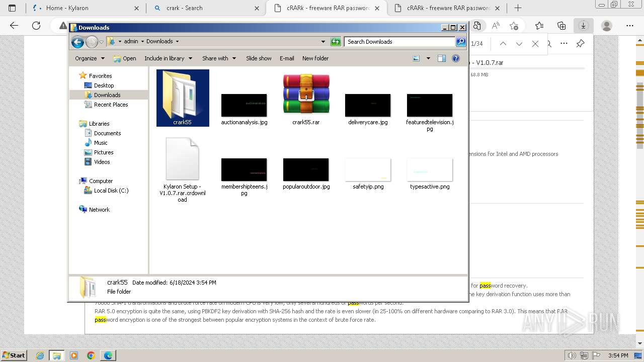Click Open in the Explorer toolbar
644x362 pixels.
point(125,58)
